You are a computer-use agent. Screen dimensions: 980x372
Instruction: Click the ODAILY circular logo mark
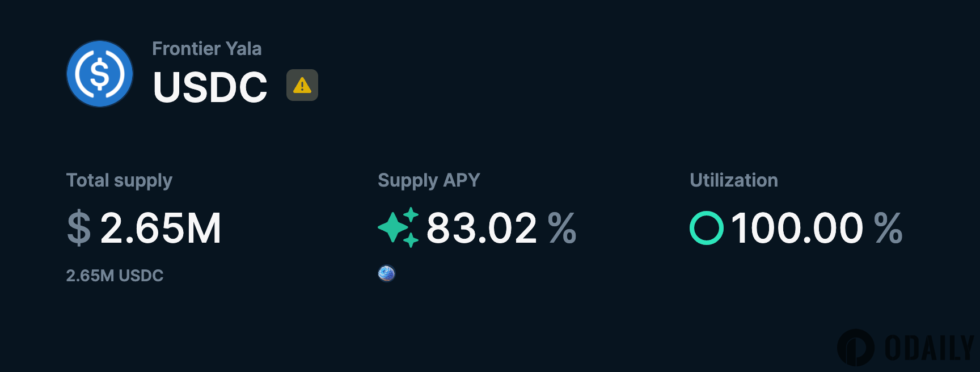point(855,347)
